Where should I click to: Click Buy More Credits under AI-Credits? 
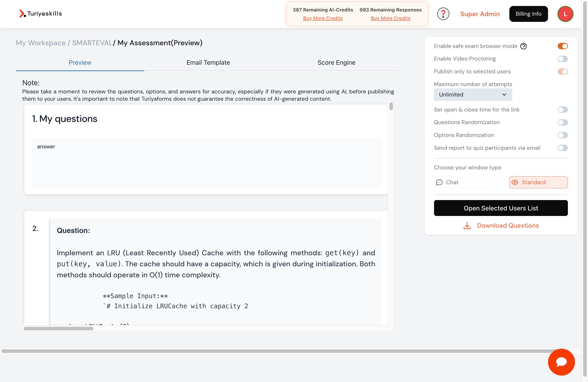click(x=323, y=18)
